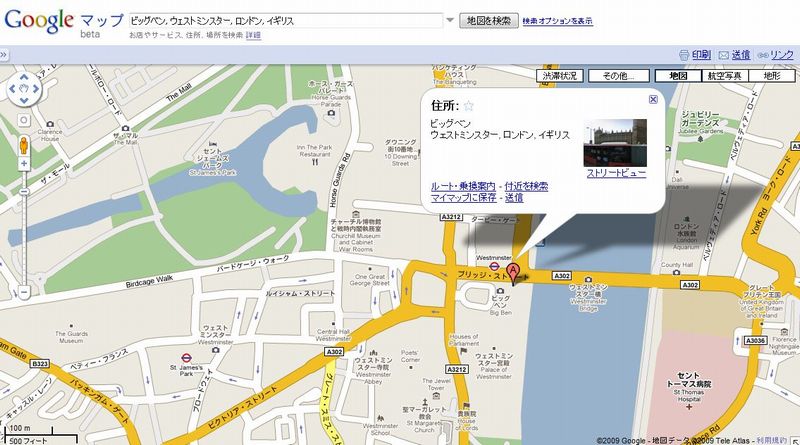Toggle 渋滞状況 traffic layer
Screen dimensions: 800x445
[560, 76]
